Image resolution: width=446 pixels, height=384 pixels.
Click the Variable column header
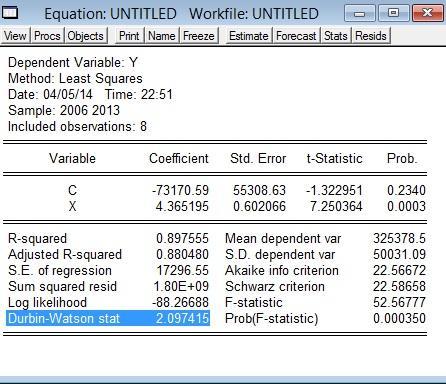[72, 158]
